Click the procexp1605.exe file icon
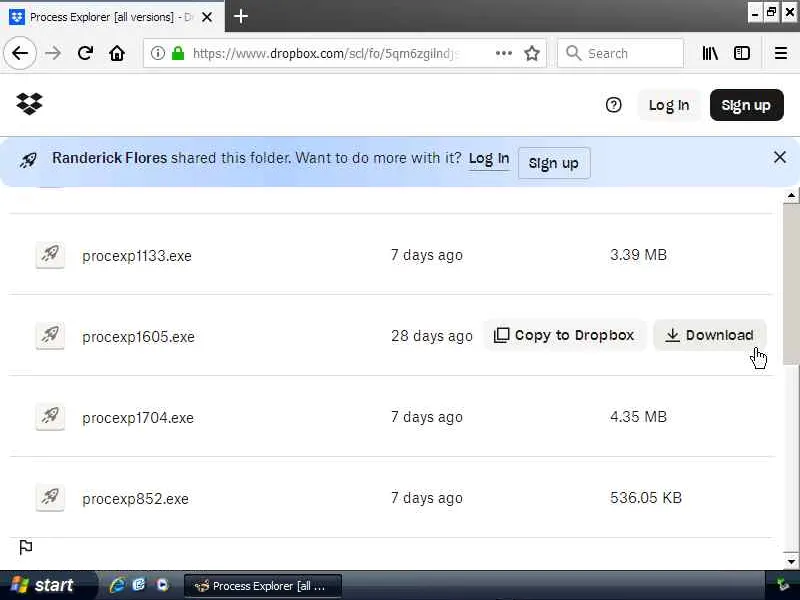800x600 pixels. coord(50,335)
